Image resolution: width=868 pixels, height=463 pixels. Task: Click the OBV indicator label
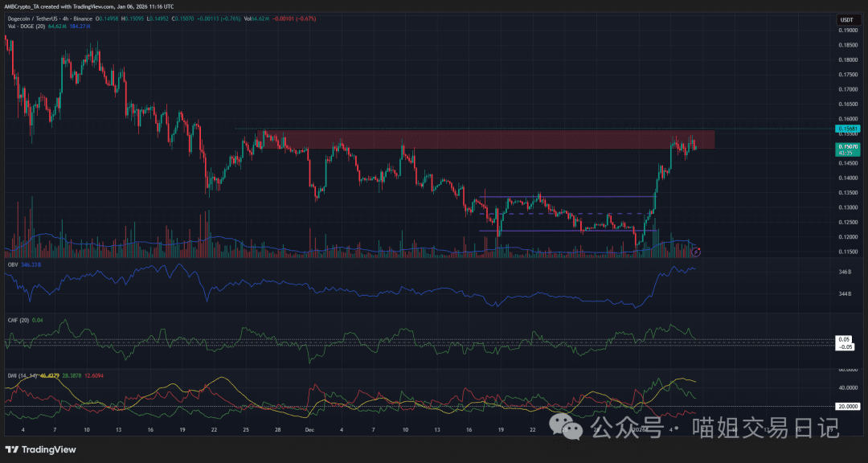(12, 266)
